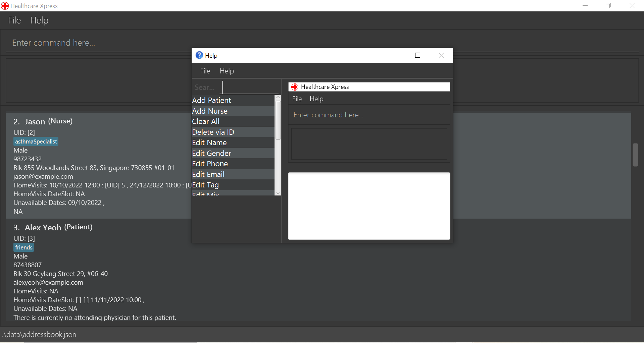Click UID: [2] on Jason card
The image size is (644, 343).
coord(24,132)
